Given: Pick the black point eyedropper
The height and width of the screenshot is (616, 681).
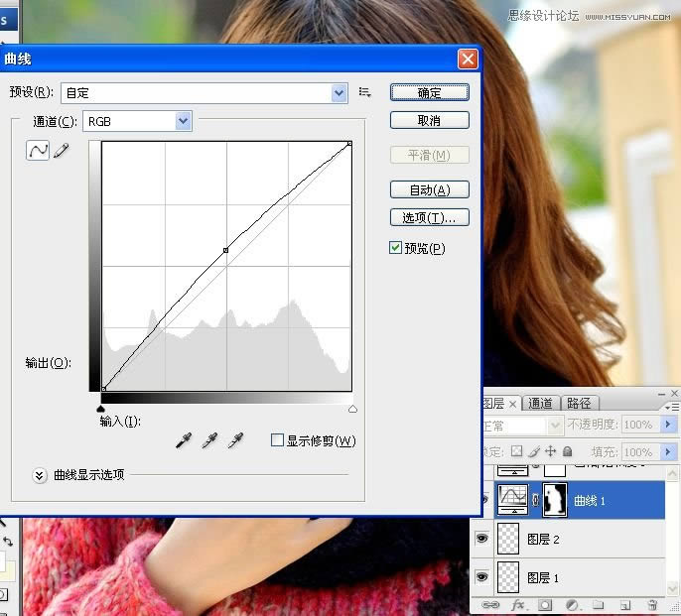Looking at the screenshot, I should click(184, 439).
